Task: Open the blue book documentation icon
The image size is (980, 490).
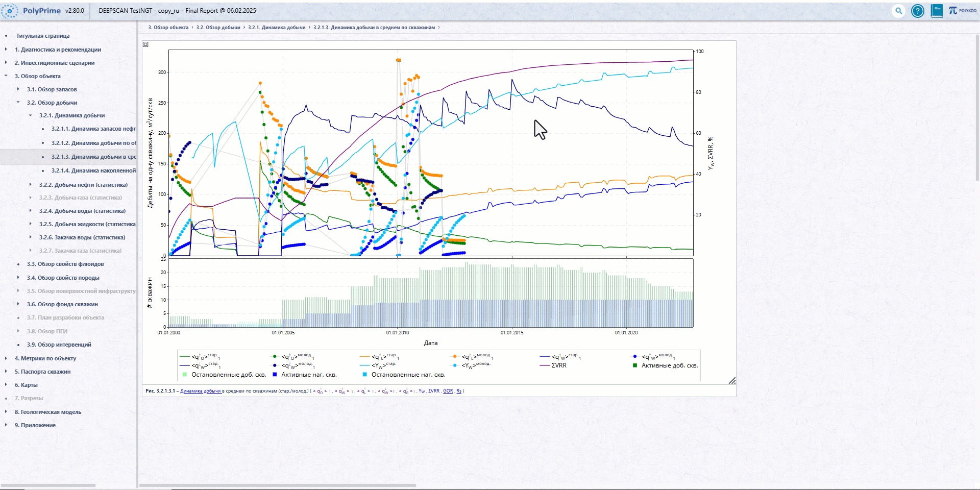Action: tap(937, 11)
